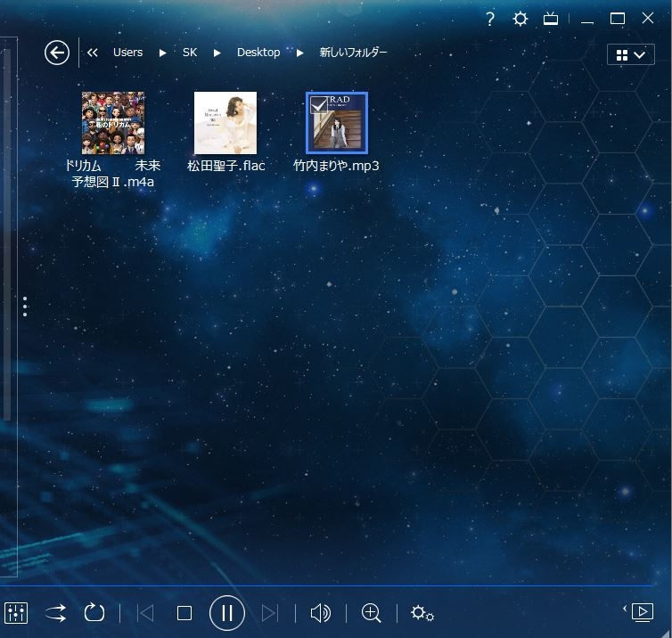Expand hidden path with double chevron
The width and height of the screenshot is (672, 638).
(92, 53)
